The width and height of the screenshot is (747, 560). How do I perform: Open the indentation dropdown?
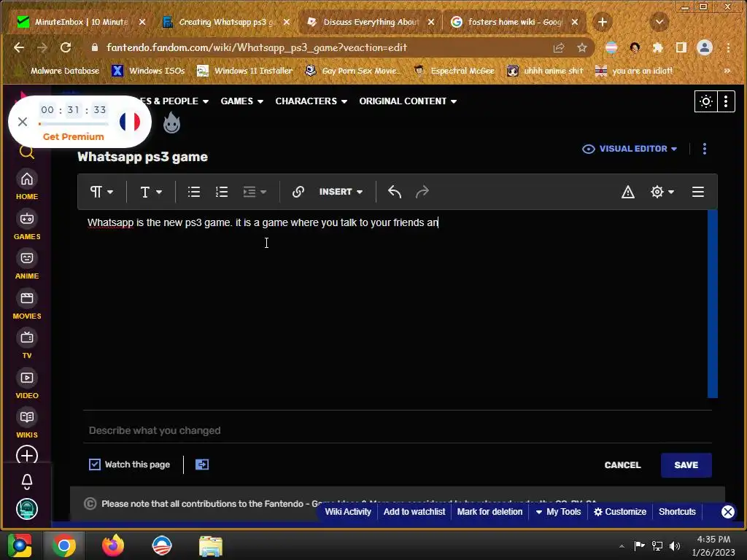(255, 192)
